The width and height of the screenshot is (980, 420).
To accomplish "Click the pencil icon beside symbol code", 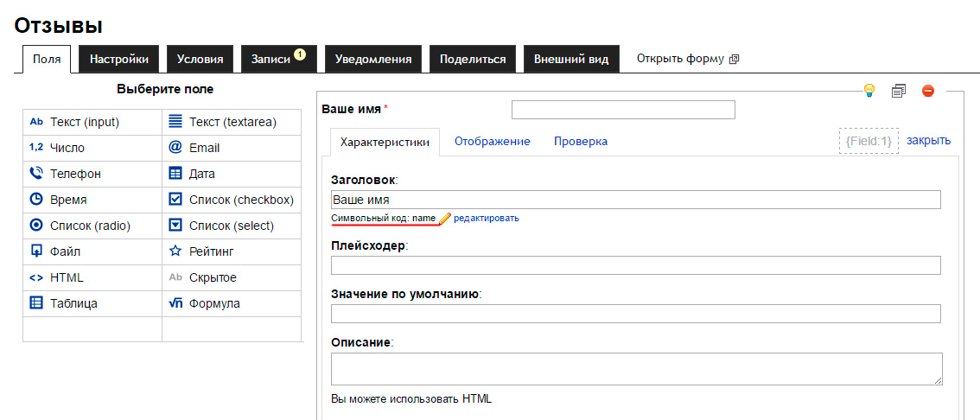I will [x=445, y=219].
